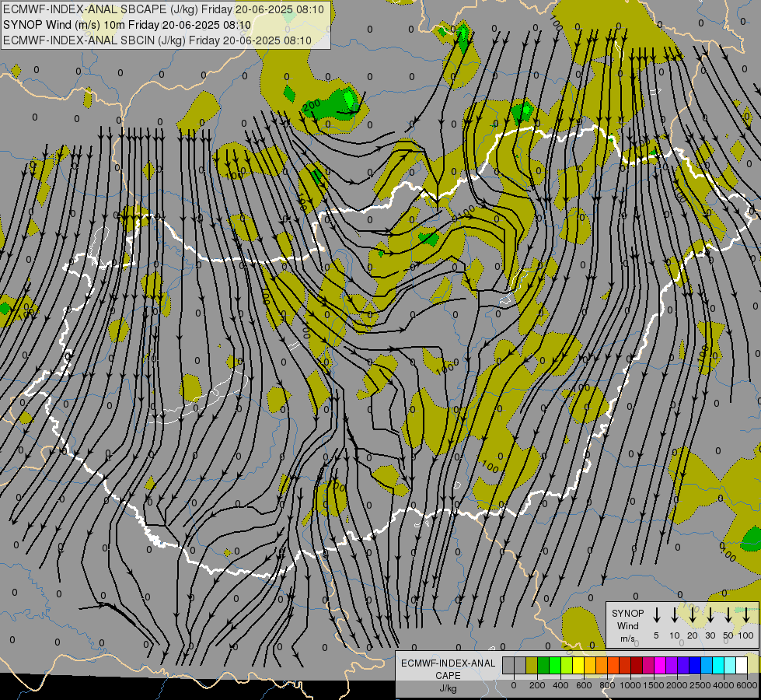Select the olive CAPE legend swatch
This screenshot has width=761, height=700.
point(532,665)
